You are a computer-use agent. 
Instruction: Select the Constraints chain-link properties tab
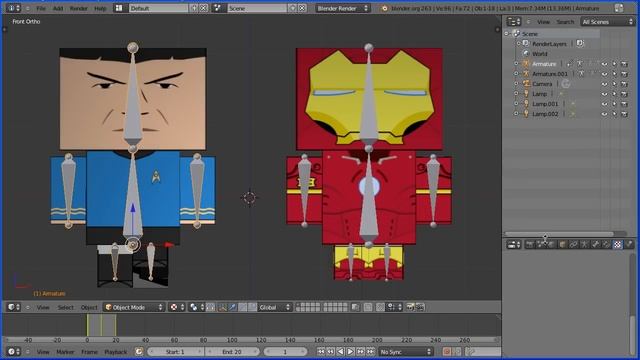tap(573, 244)
